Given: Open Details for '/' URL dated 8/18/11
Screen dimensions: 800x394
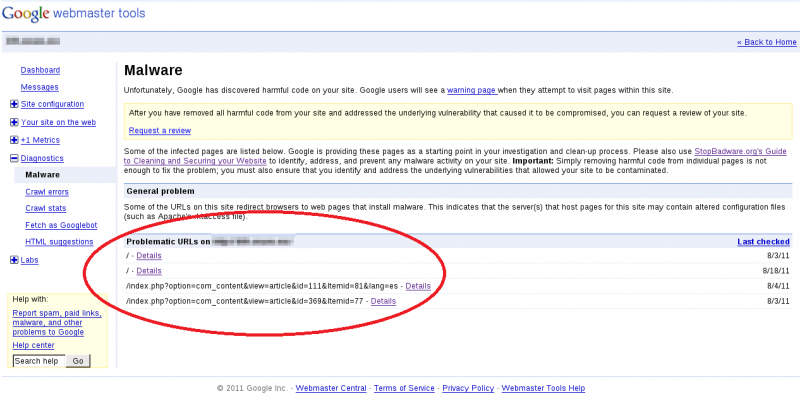Looking at the screenshot, I should 149,270.
